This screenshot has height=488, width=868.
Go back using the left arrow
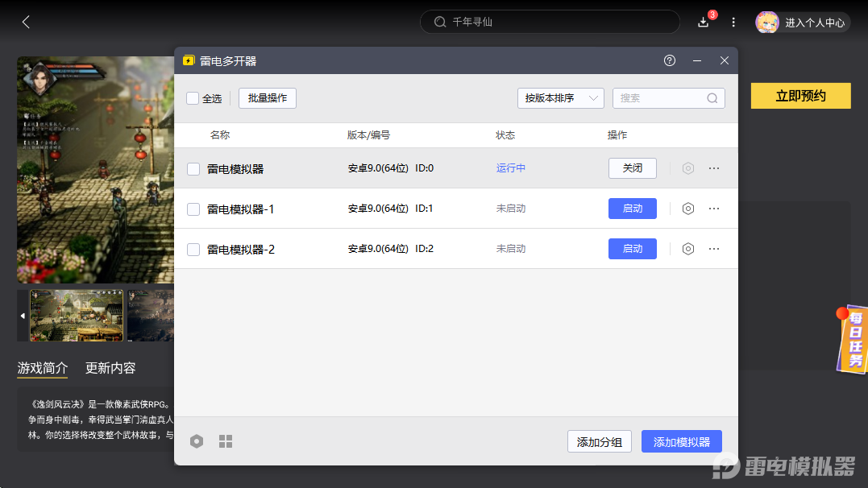26,22
